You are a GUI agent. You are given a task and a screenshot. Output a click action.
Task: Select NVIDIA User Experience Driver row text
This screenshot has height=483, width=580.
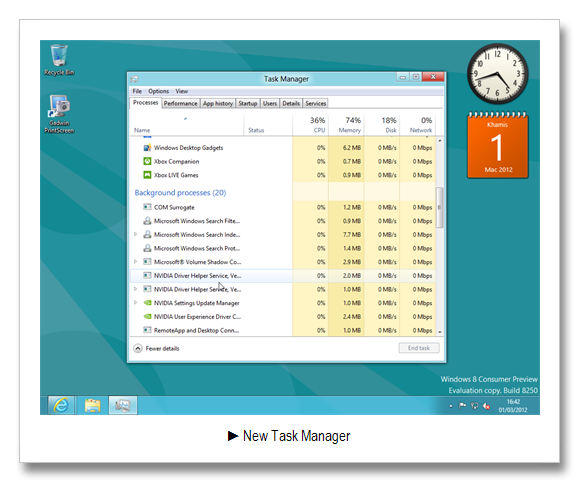pyautogui.click(x=197, y=317)
